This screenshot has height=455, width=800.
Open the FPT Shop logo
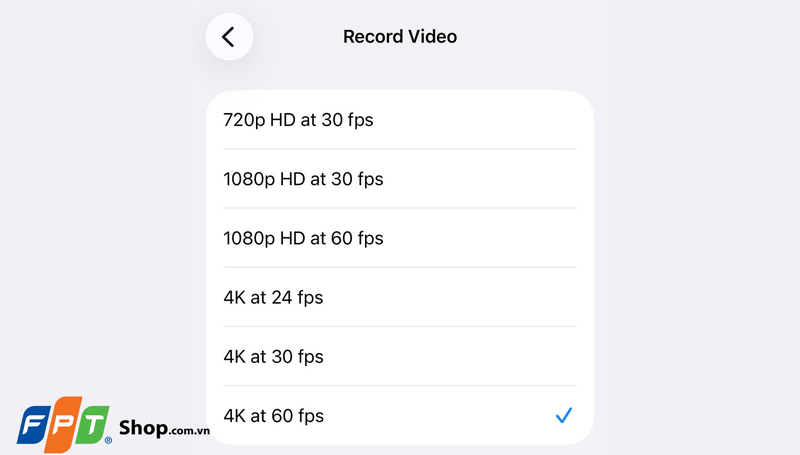[113, 425]
